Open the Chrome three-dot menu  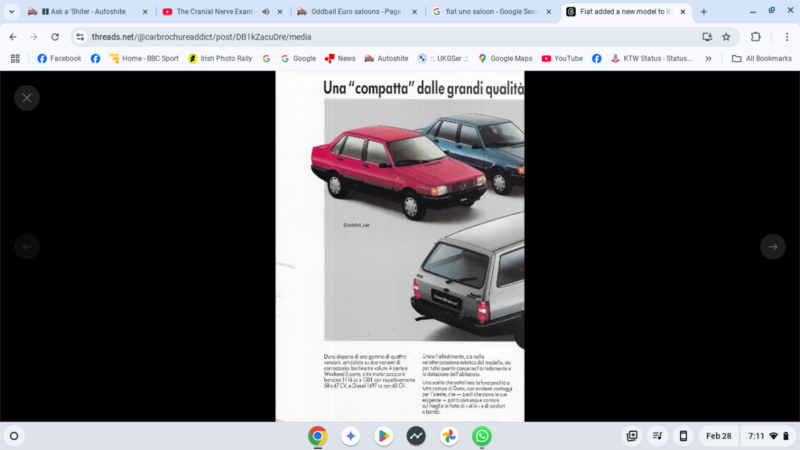pos(787,37)
